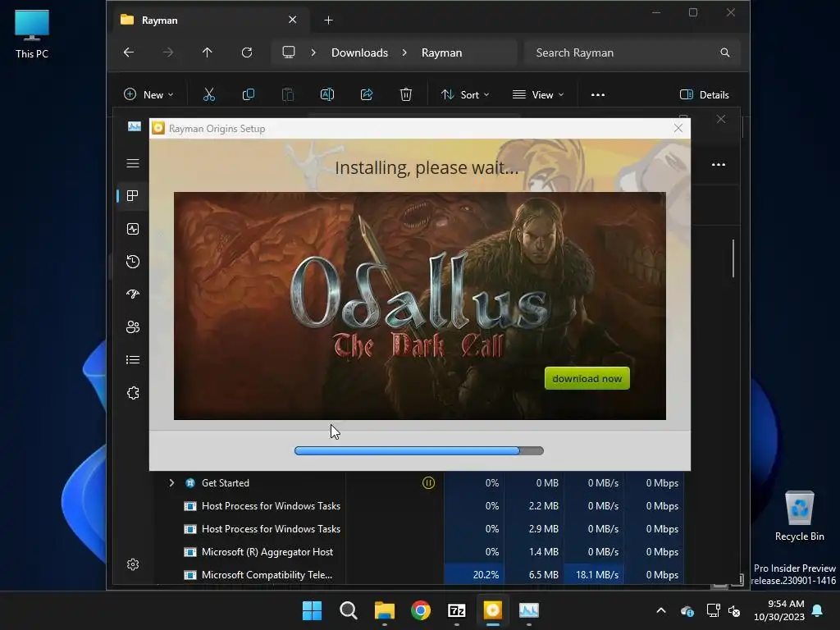Click the paused status icon for Get Started
The image size is (840, 630).
(x=428, y=483)
